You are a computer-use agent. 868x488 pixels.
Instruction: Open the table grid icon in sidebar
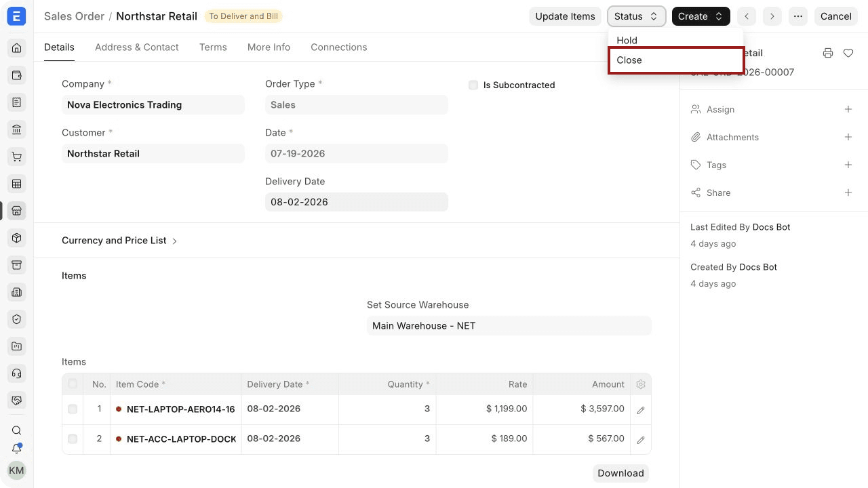coord(17,184)
